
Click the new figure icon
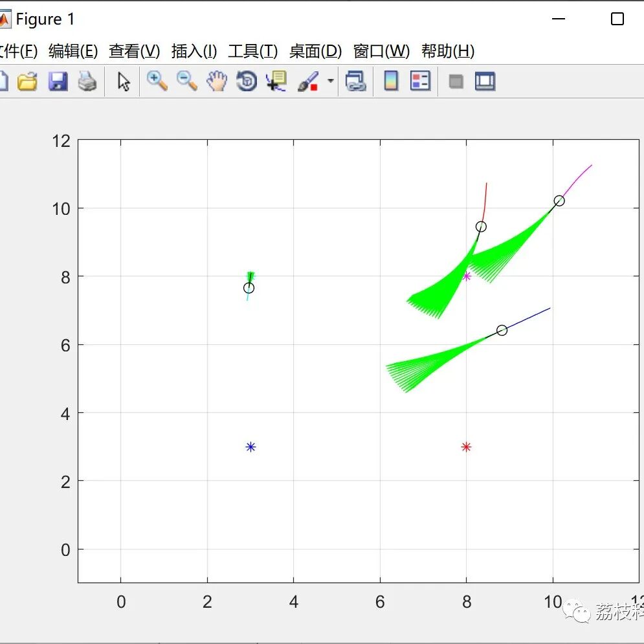[x=3, y=81]
